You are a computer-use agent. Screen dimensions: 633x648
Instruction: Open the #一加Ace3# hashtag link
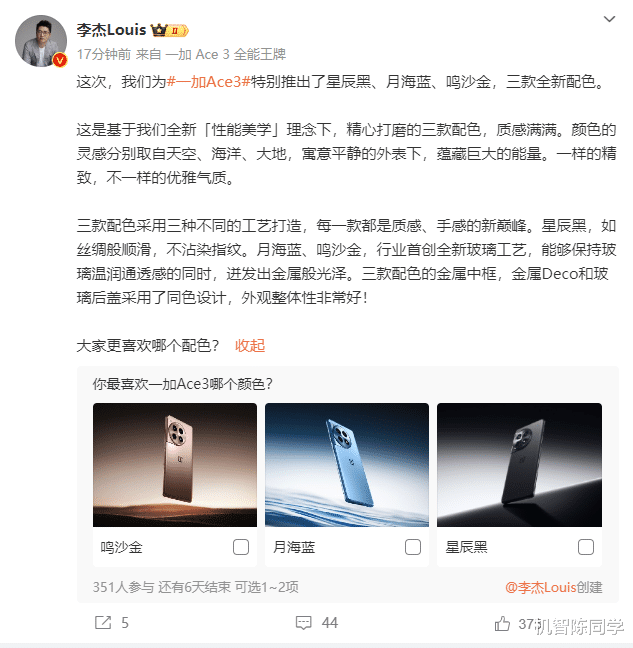(x=209, y=82)
